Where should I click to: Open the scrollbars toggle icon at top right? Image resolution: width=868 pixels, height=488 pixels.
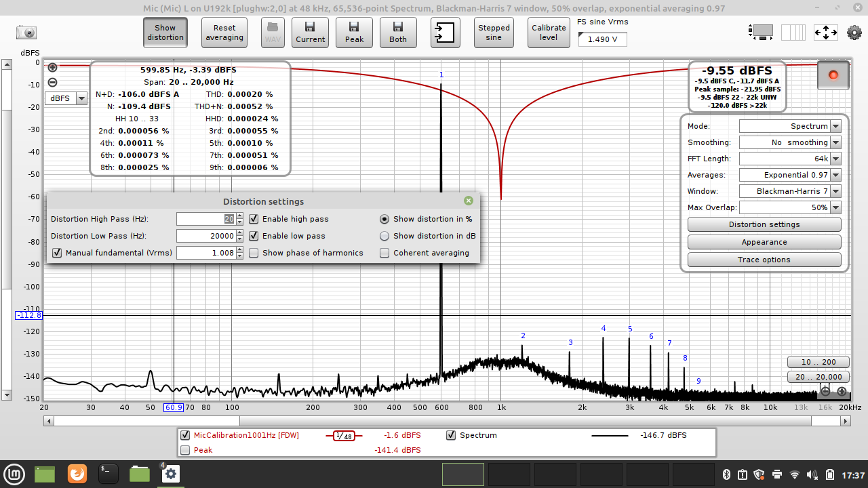[x=762, y=32]
